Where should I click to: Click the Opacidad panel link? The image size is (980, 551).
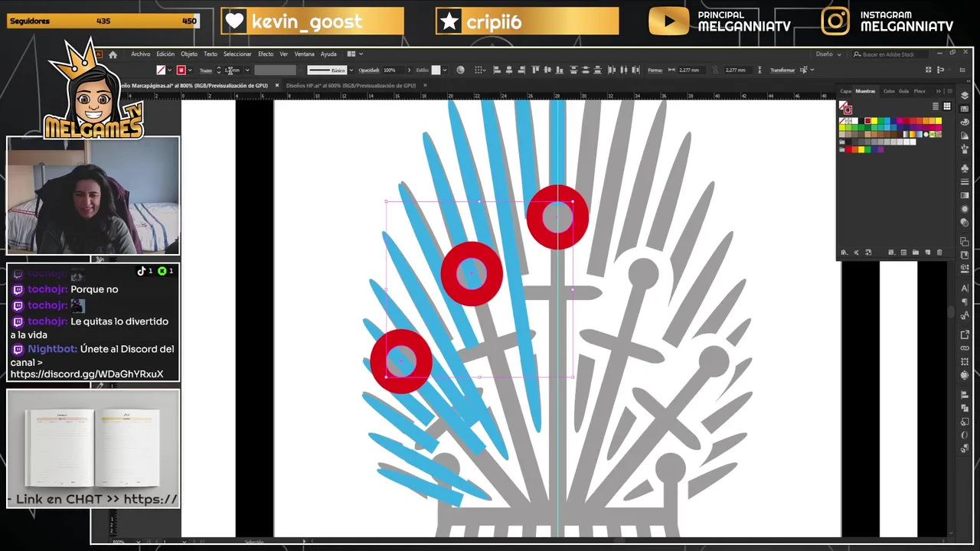click(369, 70)
